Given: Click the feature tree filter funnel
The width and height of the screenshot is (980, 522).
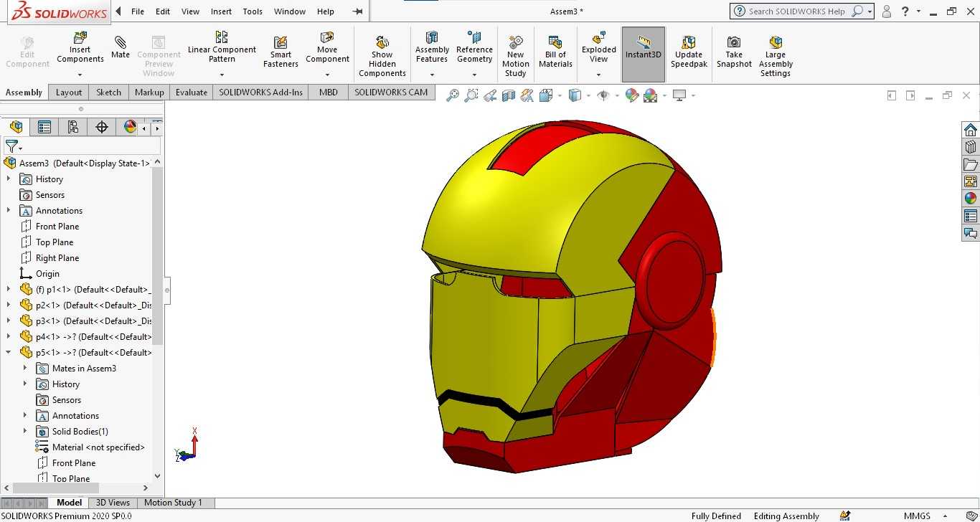Looking at the screenshot, I should click(11, 146).
